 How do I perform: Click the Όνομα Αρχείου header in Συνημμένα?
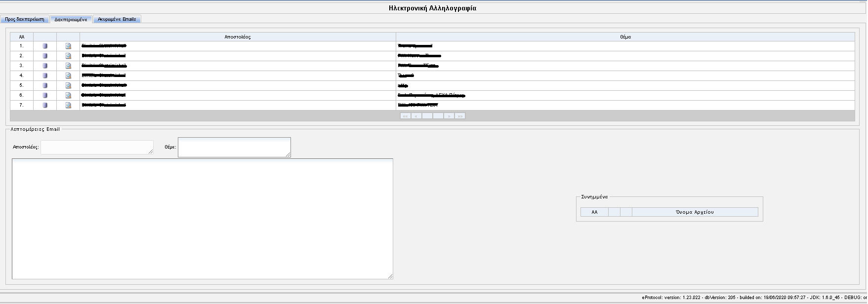[695, 212]
